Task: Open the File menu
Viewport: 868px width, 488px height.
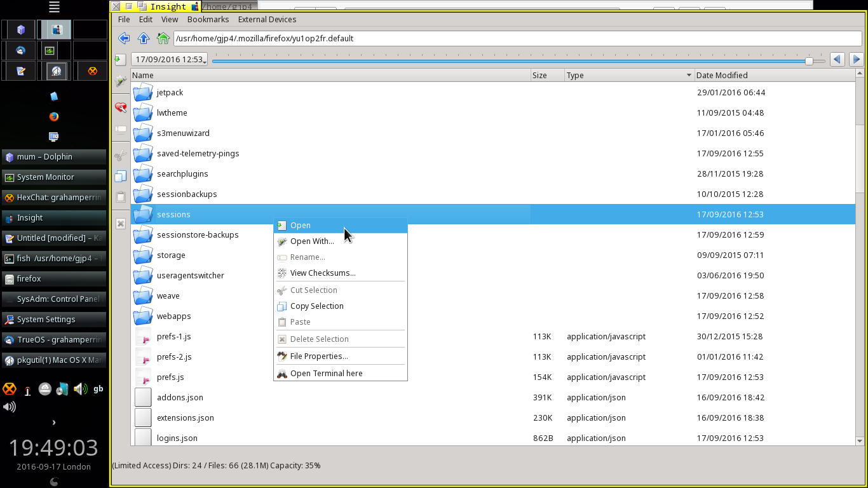Action: [124, 19]
